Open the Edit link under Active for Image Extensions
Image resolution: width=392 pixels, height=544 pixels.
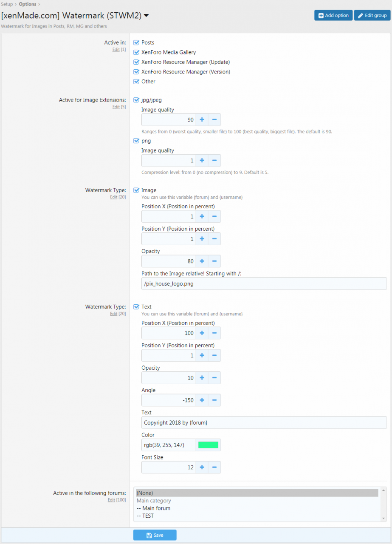116,107
